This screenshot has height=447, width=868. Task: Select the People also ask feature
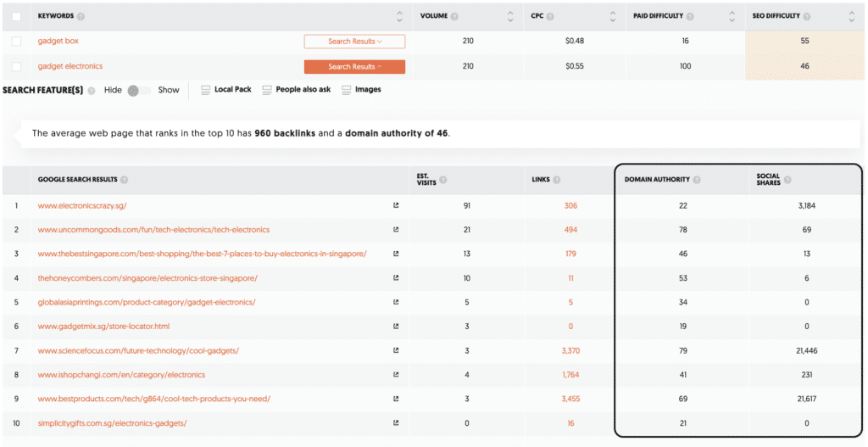[297, 90]
